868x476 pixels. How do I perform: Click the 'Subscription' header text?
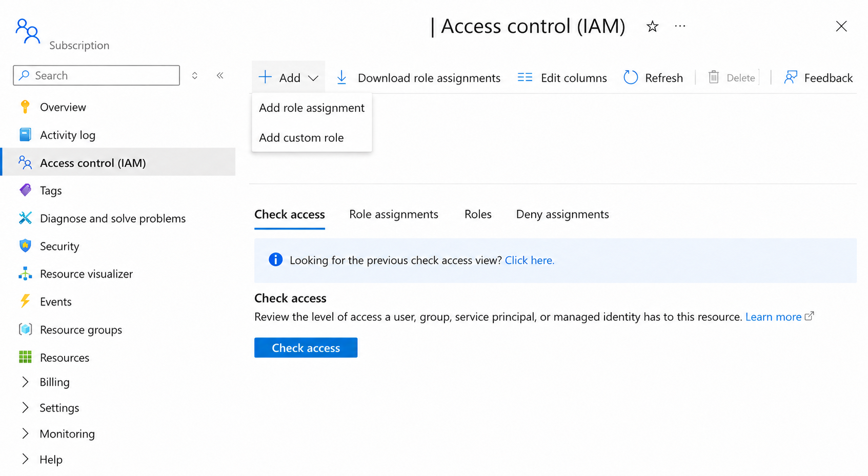pos(79,45)
